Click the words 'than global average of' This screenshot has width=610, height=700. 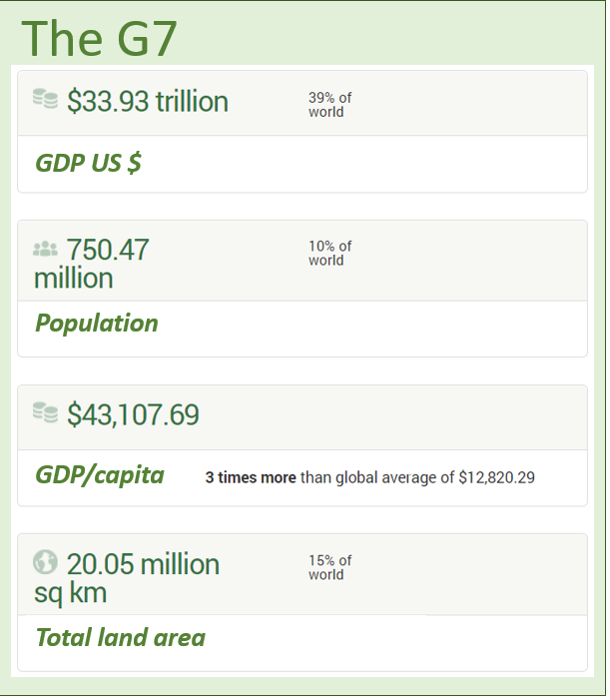pyautogui.click(x=377, y=477)
